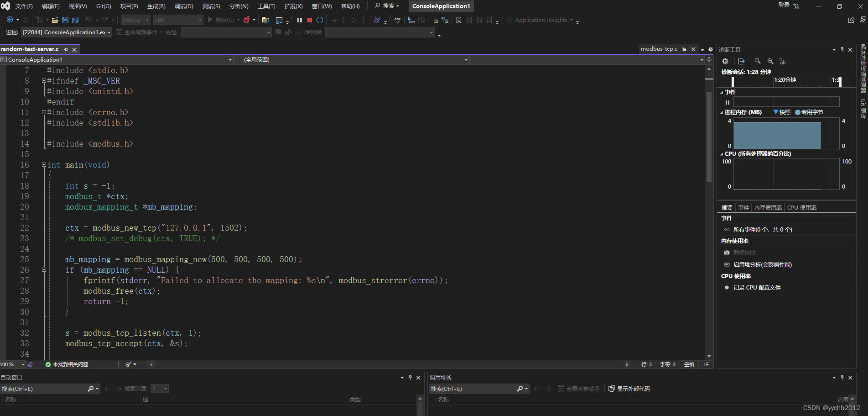Pin the 诊断工具 panel
The image size is (868, 416).
click(x=842, y=49)
